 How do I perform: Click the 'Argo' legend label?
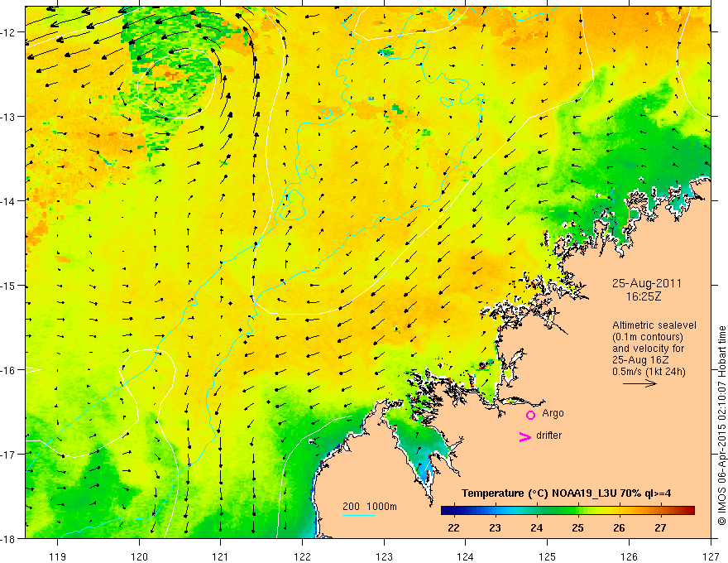[553, 413]
